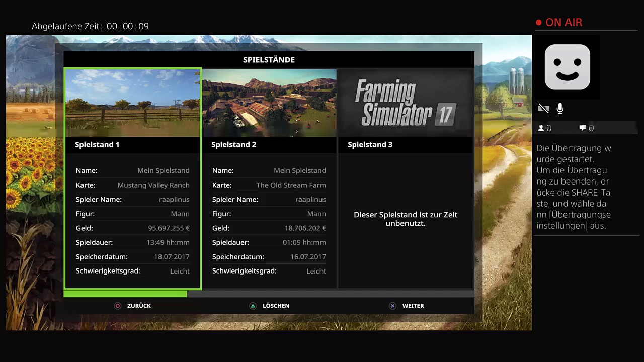Click the green slot scroll indicator bar

[125, 294]
